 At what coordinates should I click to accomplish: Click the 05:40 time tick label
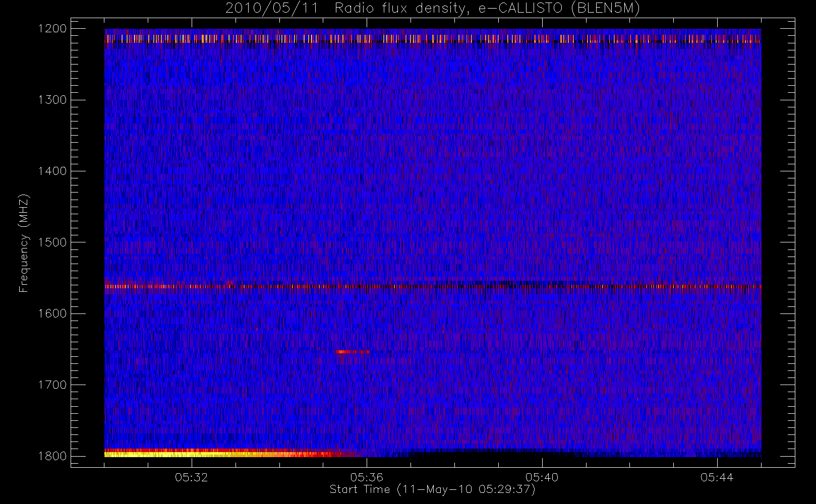coord(542,477)
